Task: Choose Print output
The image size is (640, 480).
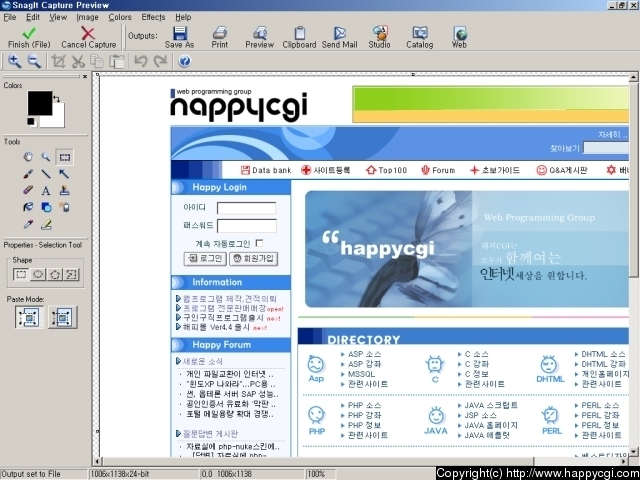Action: tap(220, 38)
